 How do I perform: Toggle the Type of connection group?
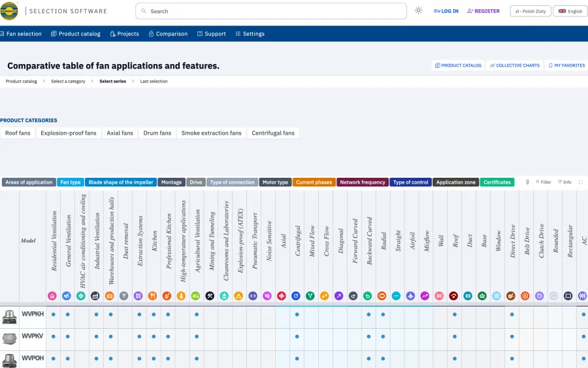click(232, 182)
